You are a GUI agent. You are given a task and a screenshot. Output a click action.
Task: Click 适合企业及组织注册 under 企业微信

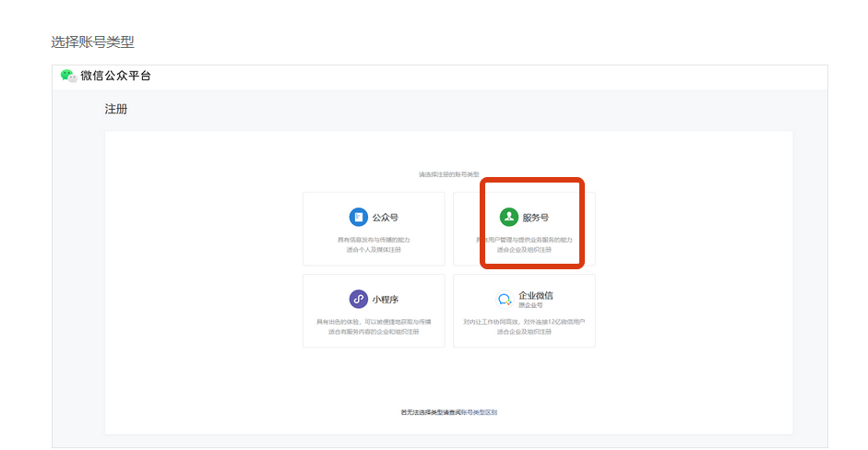pos(524,332)
